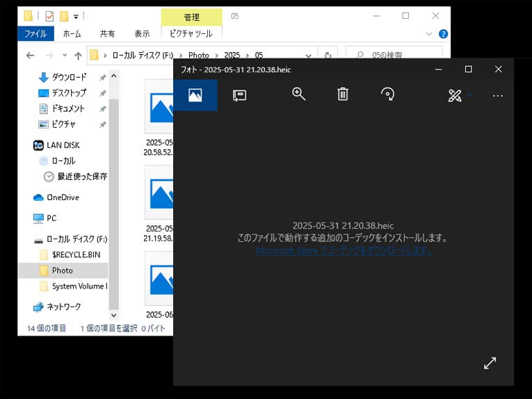
Task: Open OneDrive in the navigation pane
Action: 63,197
